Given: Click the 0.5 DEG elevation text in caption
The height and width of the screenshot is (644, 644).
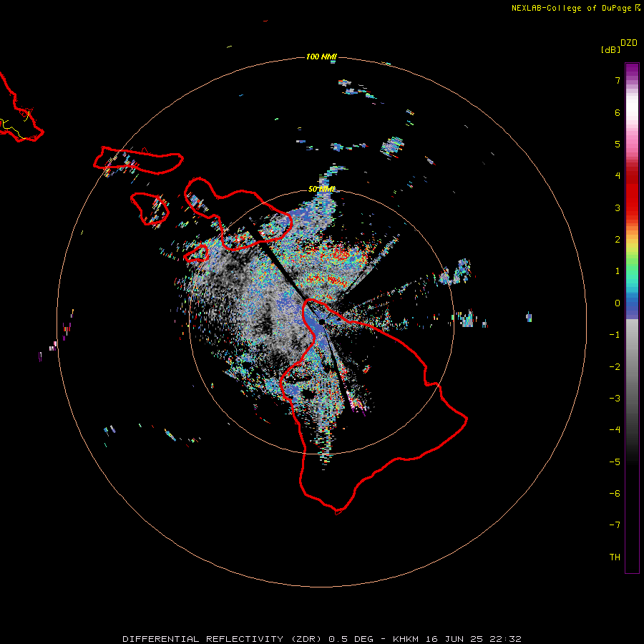Looking at the screenshot, I should coord(351,639).
